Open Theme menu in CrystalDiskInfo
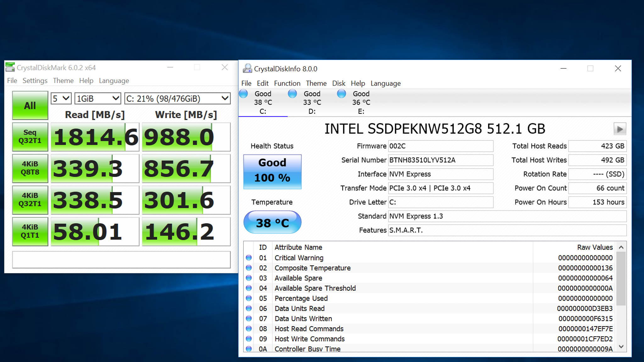The width and height of the screenshot is (644, 362). pos(316,83)
